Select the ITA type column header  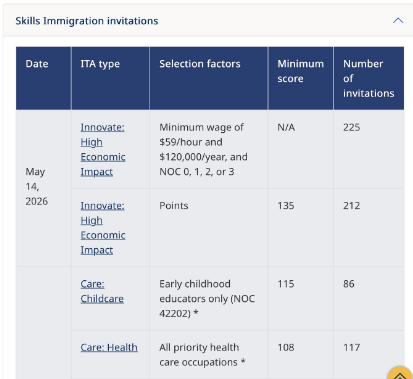[110, 78]
